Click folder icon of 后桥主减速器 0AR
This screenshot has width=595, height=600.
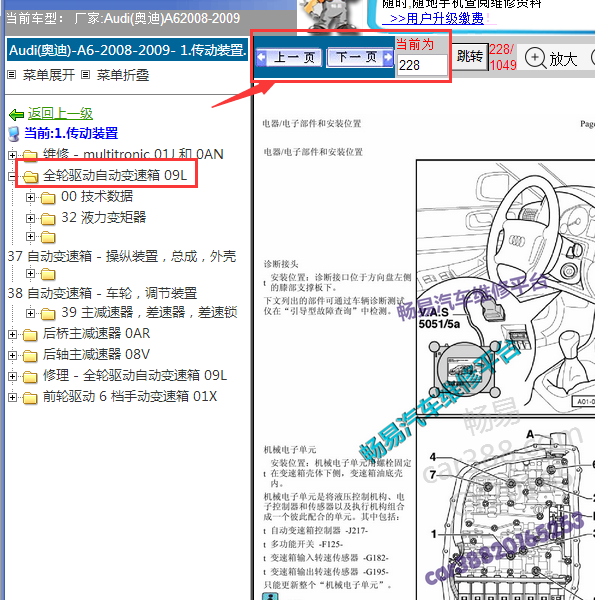click(30, 335)
